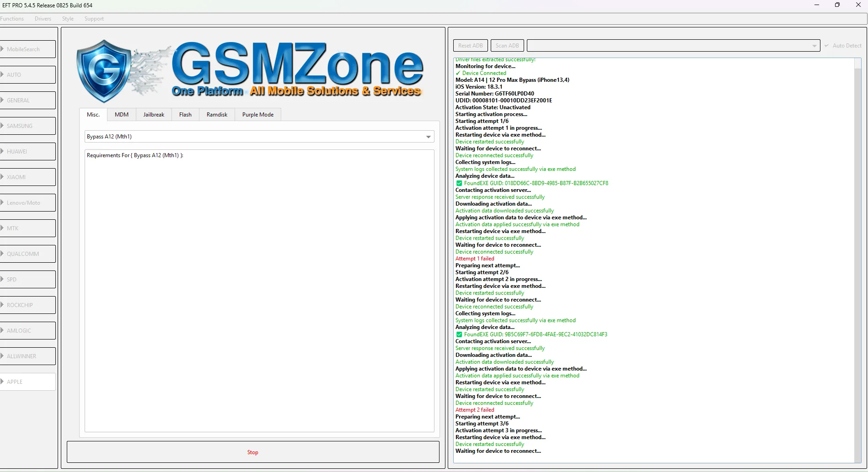
Task: Click the log panel vertical scrollbar
Action: (x=858, y=260)
